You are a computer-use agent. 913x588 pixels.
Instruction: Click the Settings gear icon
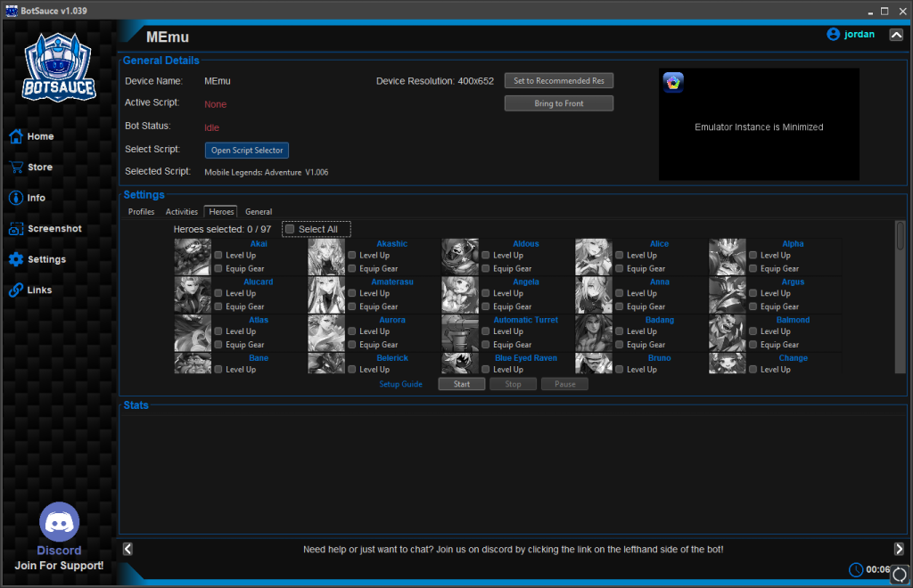coord(15,259)
